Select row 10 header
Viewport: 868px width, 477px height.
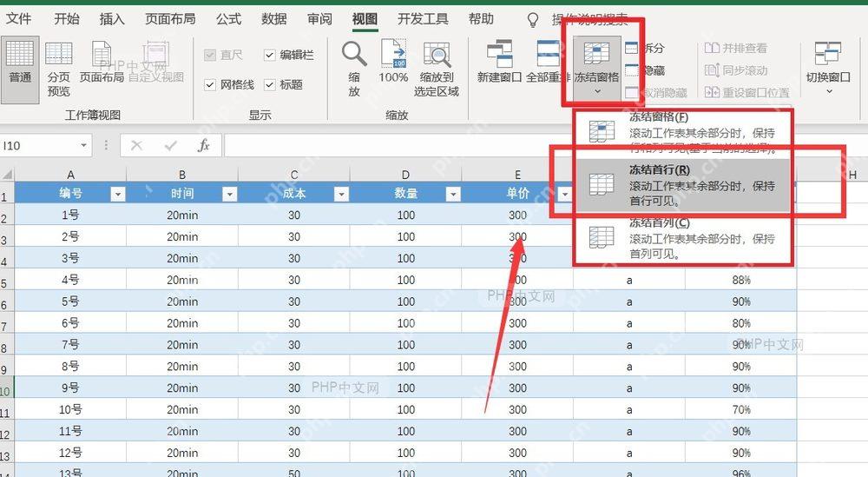click(x=5, y=388)
